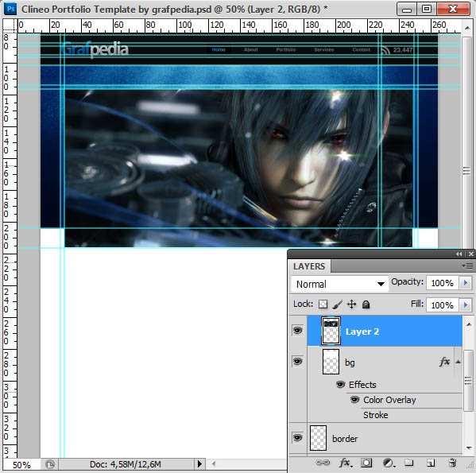Open the blend mode Normal dropdown
The height and width of the screenshot is (473, 476).
339,284
